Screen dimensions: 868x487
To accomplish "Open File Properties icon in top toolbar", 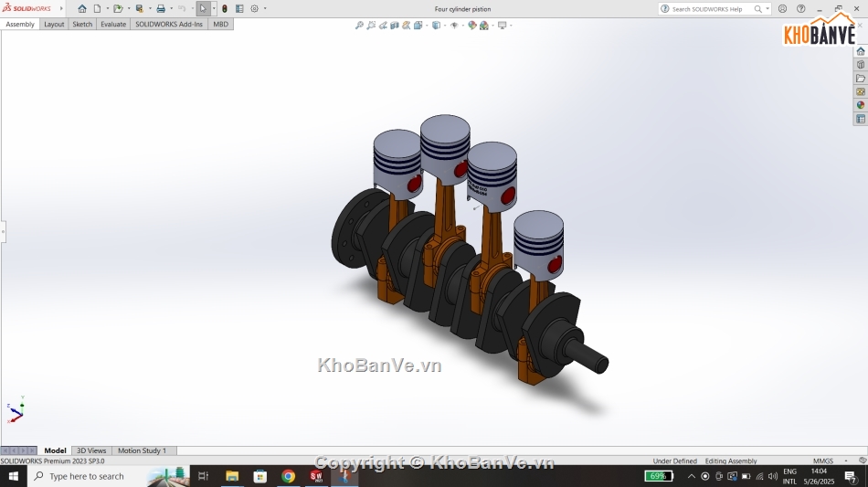I will coord(239,9).
